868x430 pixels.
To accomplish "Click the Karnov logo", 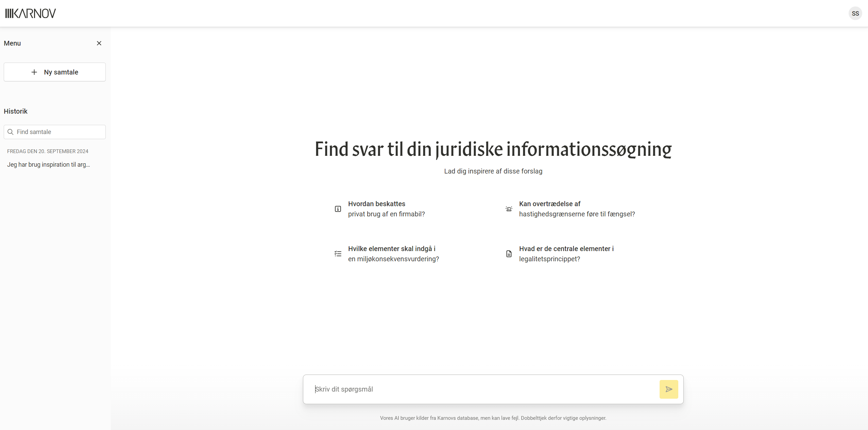I will (30, 13).
